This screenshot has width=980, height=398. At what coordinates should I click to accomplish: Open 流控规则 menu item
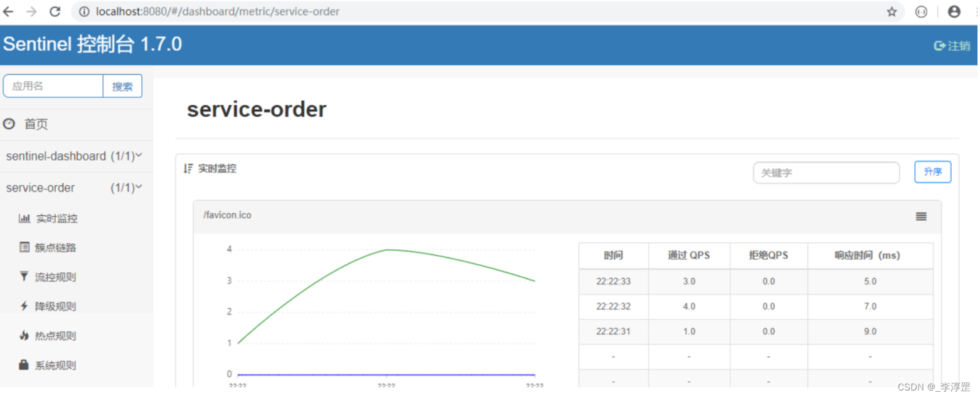coord(55,277)
